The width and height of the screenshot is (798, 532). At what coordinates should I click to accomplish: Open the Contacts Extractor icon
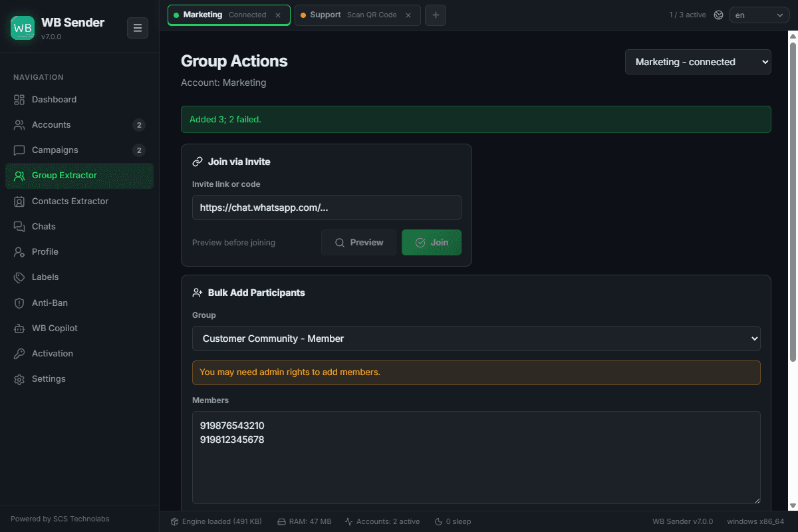coord(19,201)
